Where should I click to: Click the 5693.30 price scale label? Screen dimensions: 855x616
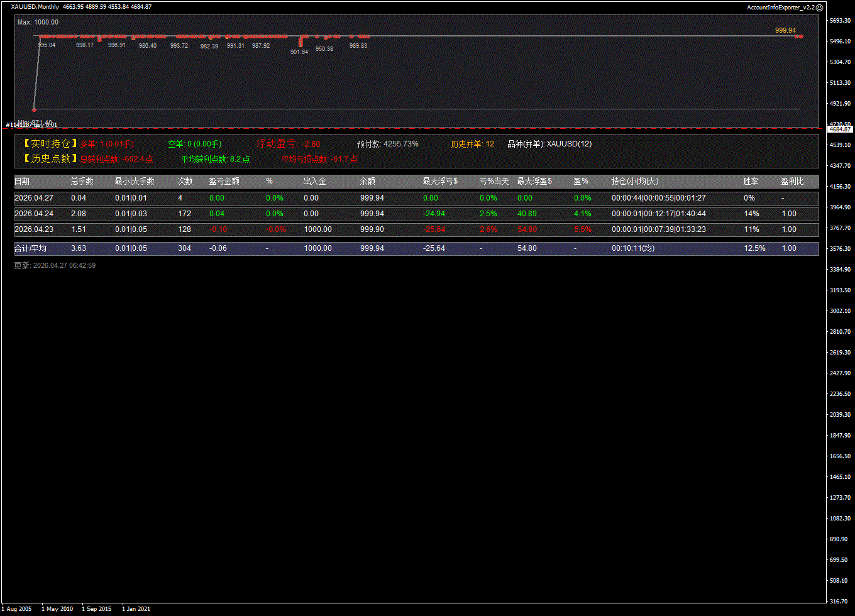point(839,21)
